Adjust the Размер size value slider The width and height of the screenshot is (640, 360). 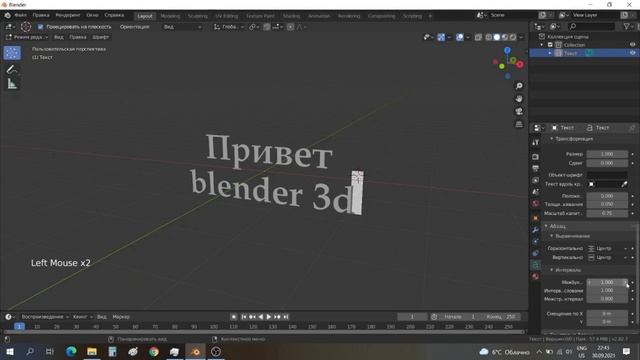[607, 154]
